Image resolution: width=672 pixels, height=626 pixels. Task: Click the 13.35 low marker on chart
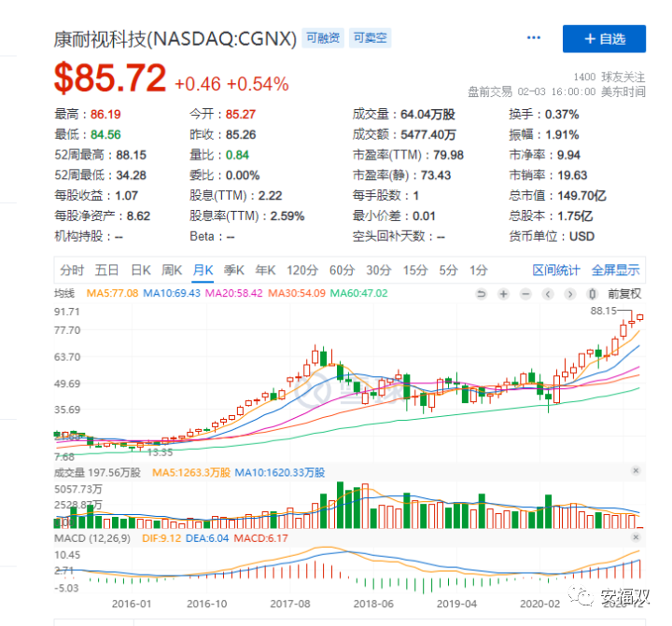(160, 452)
